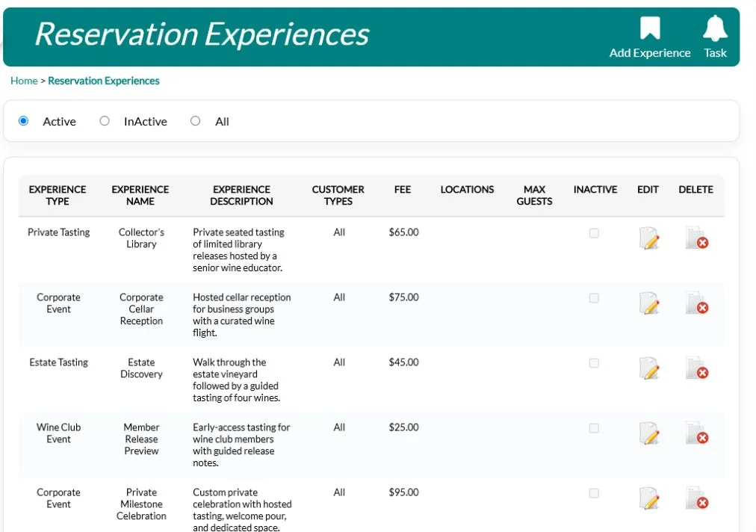Click the $25.00 fee cell
The width and height of the screenshot is (756, 532).
coord(403,427)
